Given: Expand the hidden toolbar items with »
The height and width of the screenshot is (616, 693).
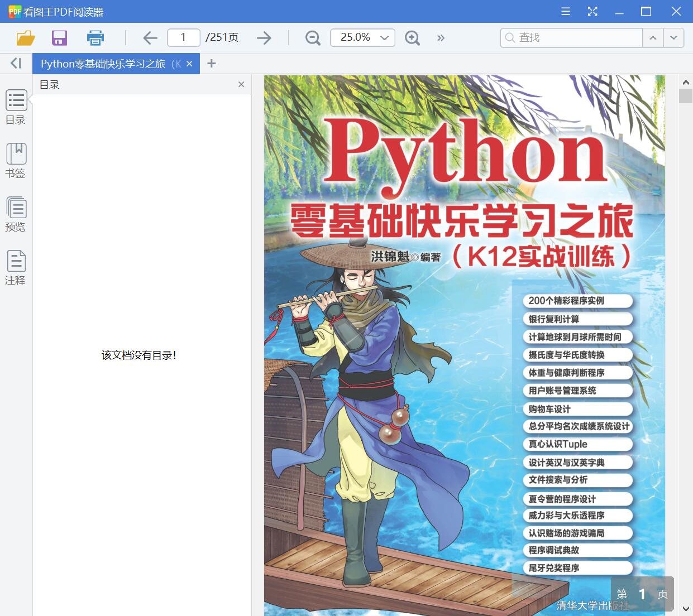Looking at the screenshot, I should [x=441, y=37].
